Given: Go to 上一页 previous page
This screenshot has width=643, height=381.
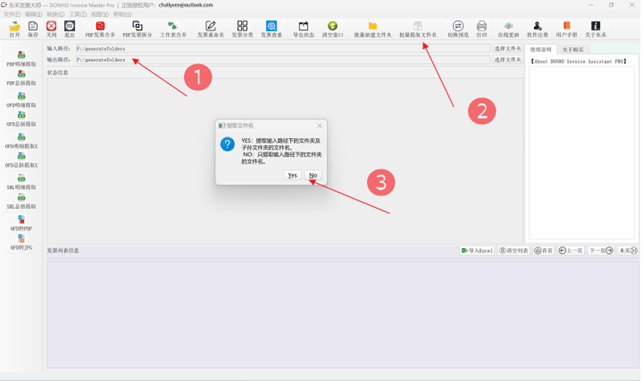Looking at the screenshot, I should point(571,250).
